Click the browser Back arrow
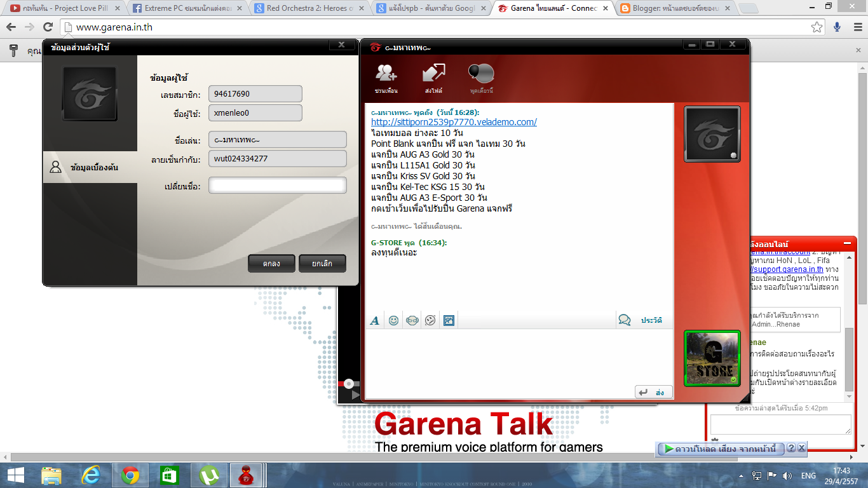868x488 pixels. (11, 27)
